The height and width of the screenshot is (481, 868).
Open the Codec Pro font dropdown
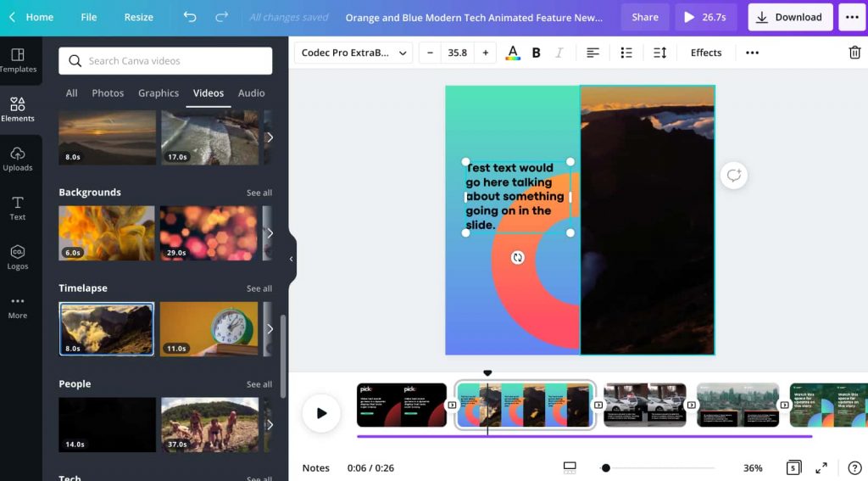(x=353, y=53)
